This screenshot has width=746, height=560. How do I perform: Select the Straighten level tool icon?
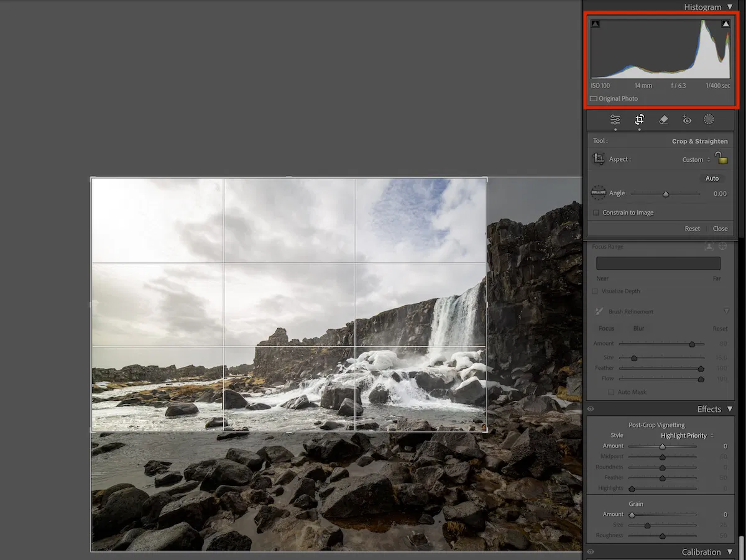click(599, 193)
